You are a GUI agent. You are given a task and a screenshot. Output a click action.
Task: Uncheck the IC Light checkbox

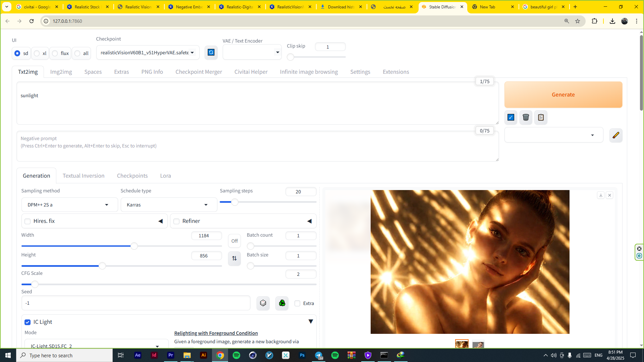click(x=28, y=322)
